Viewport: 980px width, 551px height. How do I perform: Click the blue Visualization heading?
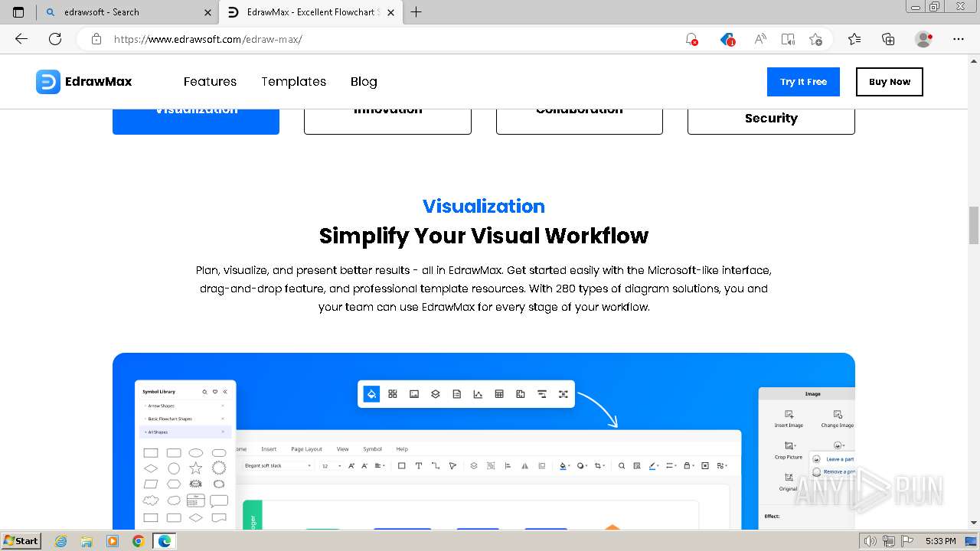click(x=484, y=207)
